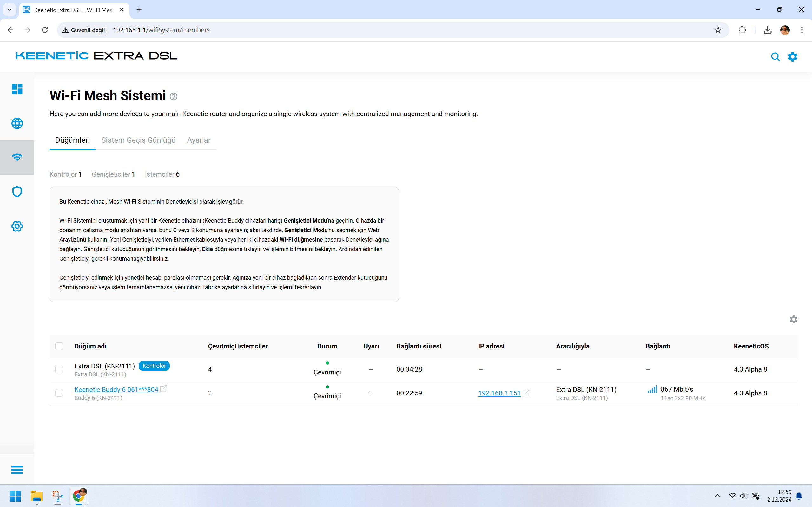Screen dimensions: 812x507
Task: Show hidden system tray icons
Action: tap(717, 496)
